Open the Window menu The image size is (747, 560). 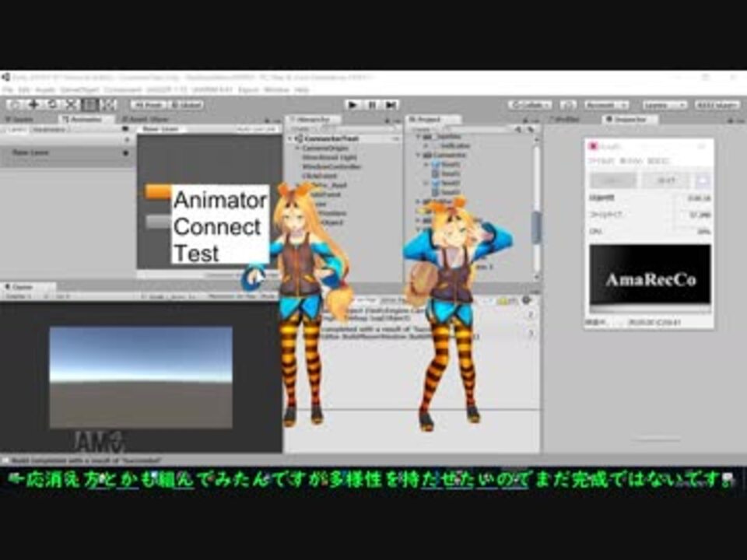pyautogui.click(x=276, y=89)
